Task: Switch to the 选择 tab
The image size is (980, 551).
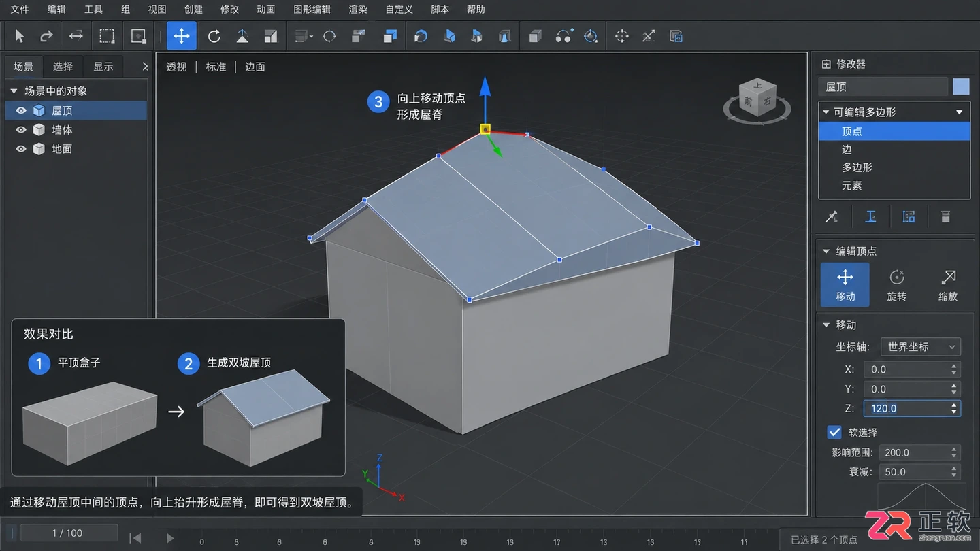Action: point(63,66)
